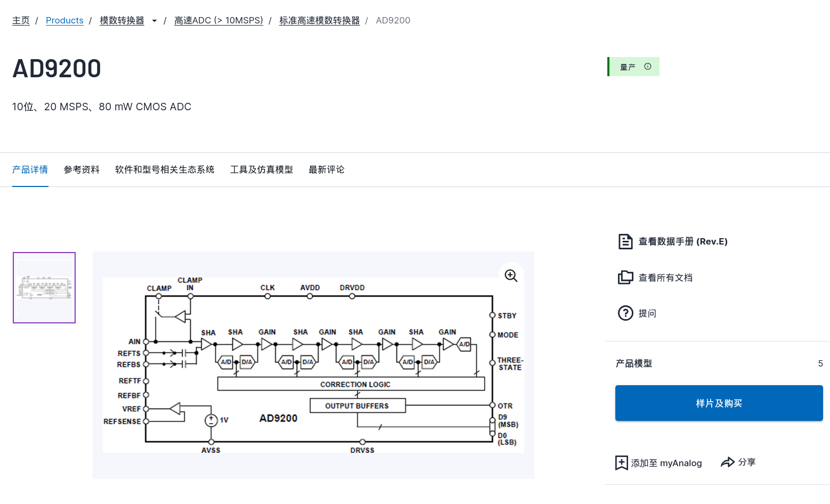Click the share arrow icon

pyautogui.click(x=728, y=462)
